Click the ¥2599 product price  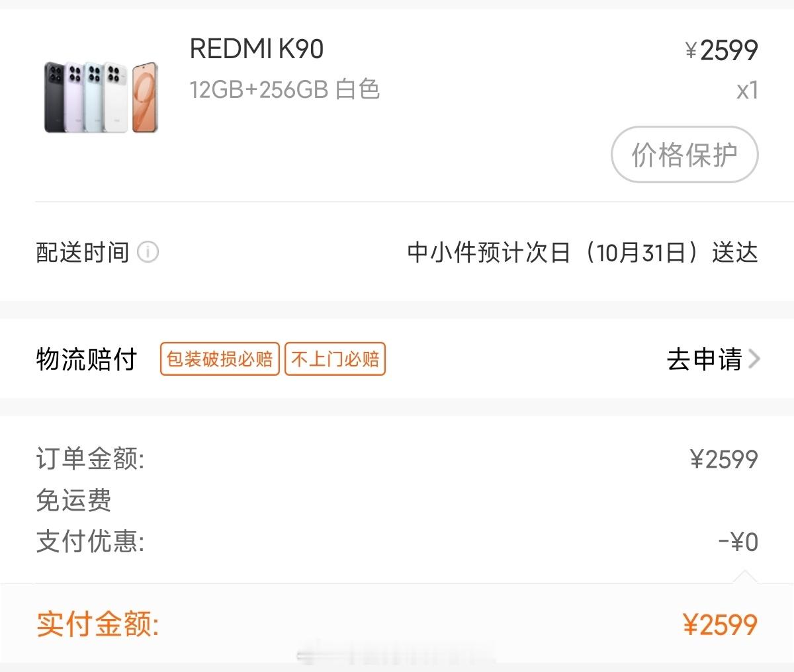723,50
